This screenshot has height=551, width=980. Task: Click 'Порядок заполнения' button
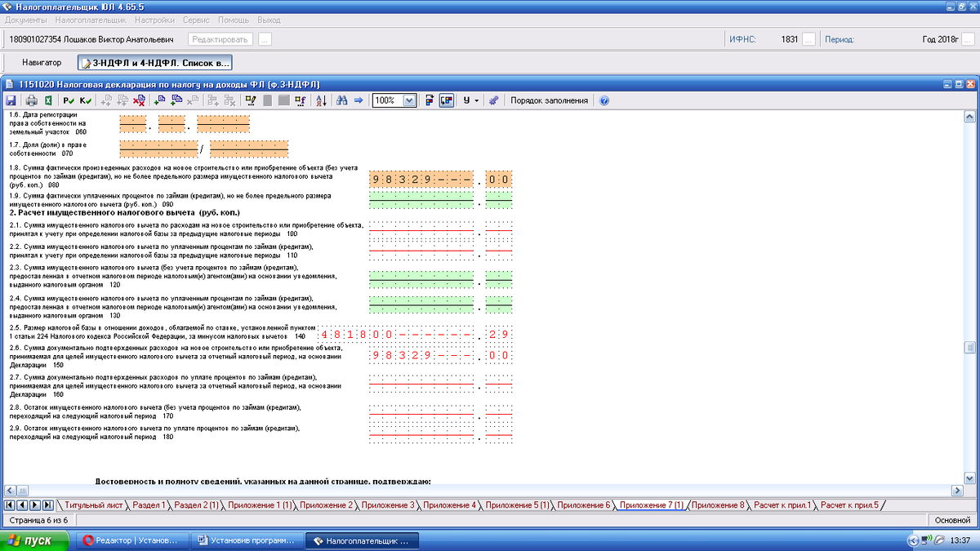coord(550,100)
